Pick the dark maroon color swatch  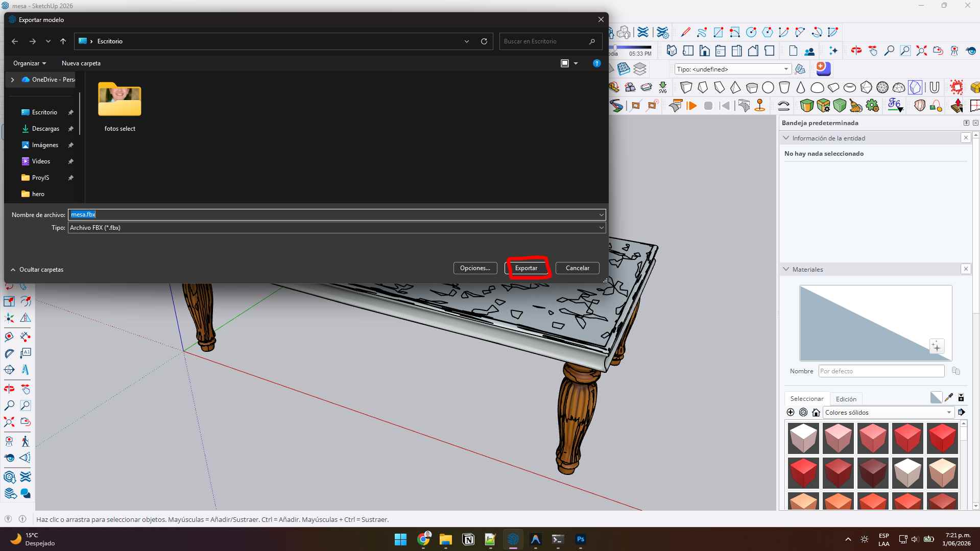(x=873, y=473)
